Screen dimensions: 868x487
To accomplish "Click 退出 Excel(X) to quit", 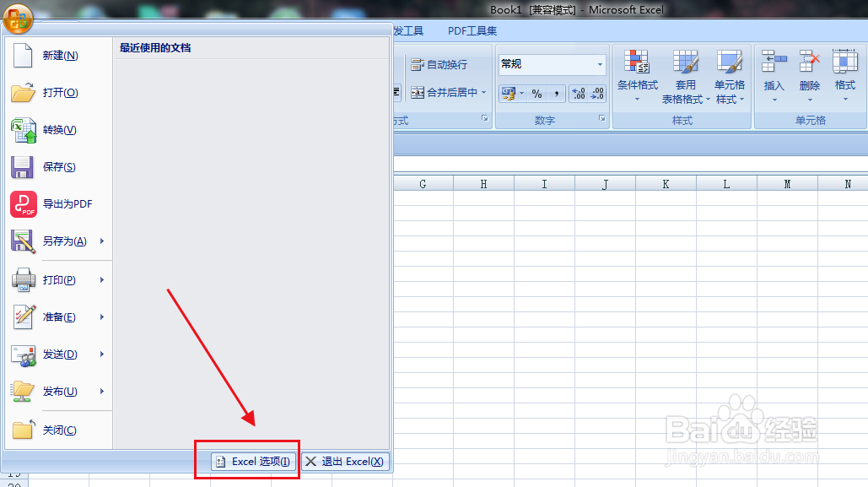I will coord(345,462).
